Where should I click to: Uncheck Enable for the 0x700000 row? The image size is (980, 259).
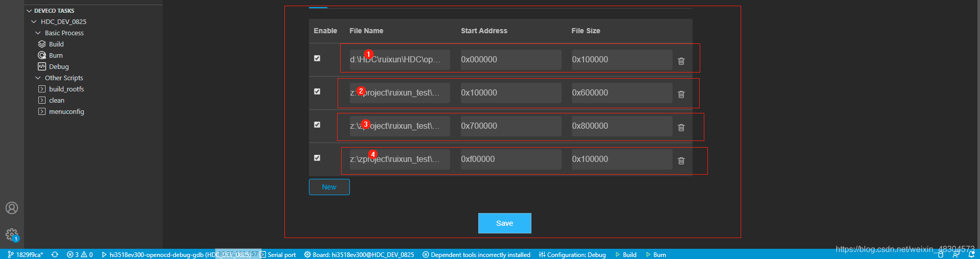coord(317,125)
